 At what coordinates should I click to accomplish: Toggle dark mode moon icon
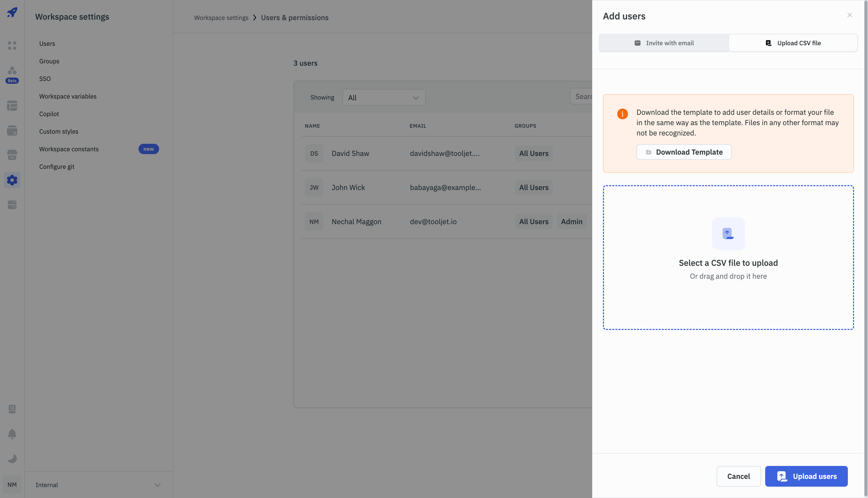point(12,458)
